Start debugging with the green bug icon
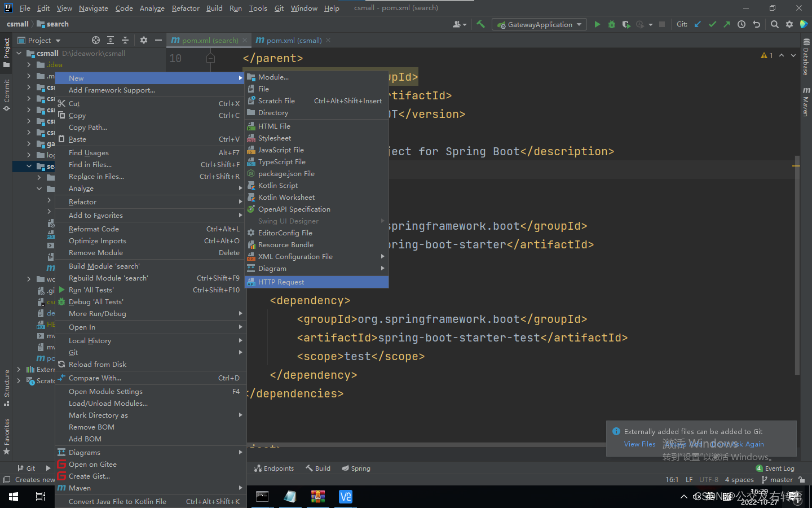 pyautogui.click(x=611, y=24)
